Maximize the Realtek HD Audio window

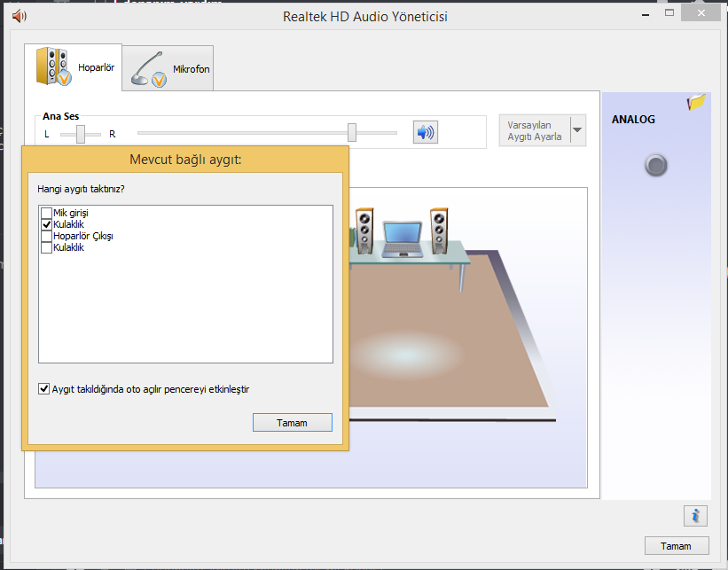(669, 13)
